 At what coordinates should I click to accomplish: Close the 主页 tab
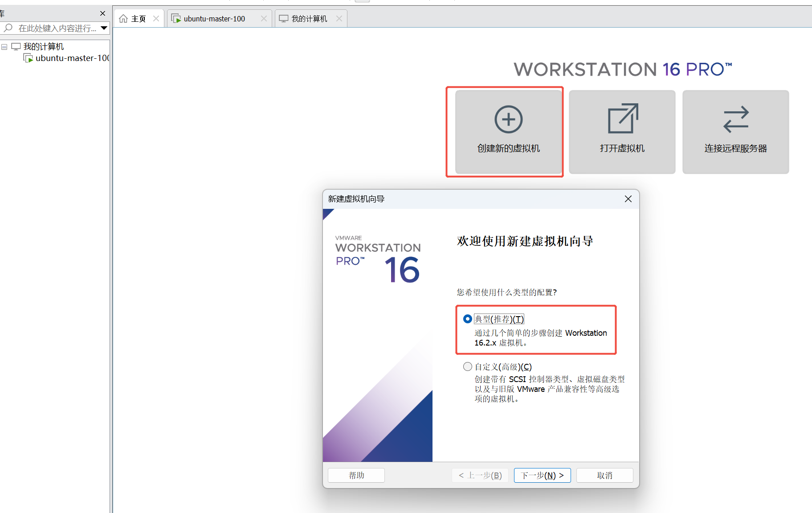click(x=156, y=19)
